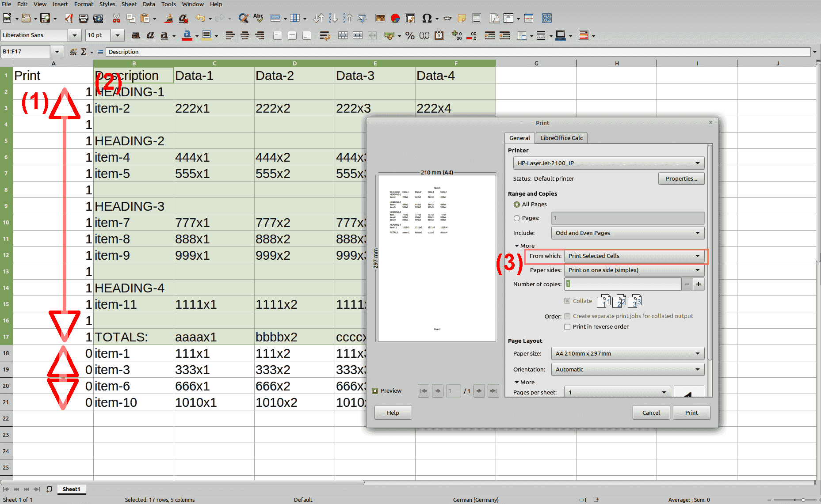This screenshot has height=504, width=821.
Task: Expand the printer selection dropdown
Action: (608, 163)
